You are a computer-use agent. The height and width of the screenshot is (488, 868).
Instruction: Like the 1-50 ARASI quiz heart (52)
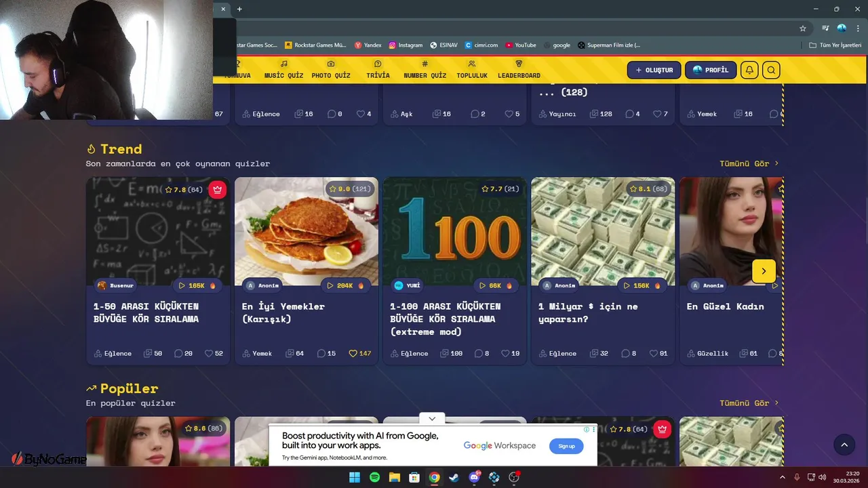click(214, 353)
